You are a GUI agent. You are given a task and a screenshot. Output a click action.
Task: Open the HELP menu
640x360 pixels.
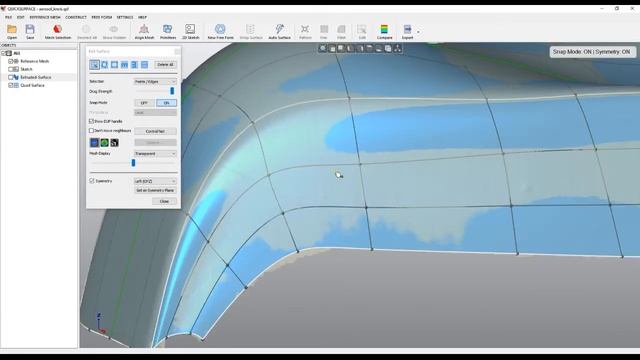pos(142,17)
